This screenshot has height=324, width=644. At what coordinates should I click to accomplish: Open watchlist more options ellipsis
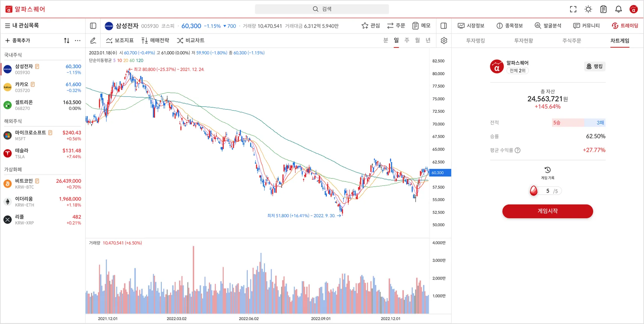pos(78,41)
